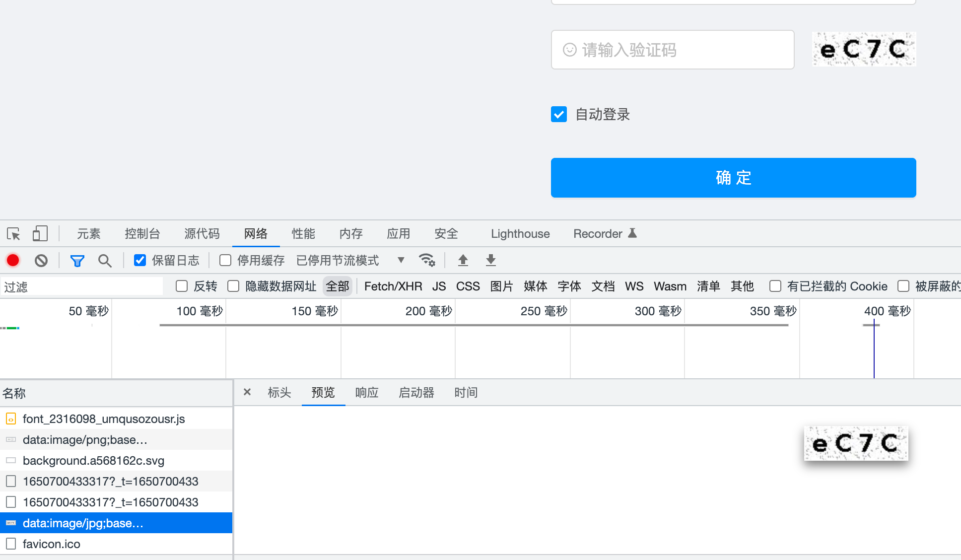Click the Recorder flask icon
Image resolution: width=961 pixels, height=560 pixels.
[632, 233]
